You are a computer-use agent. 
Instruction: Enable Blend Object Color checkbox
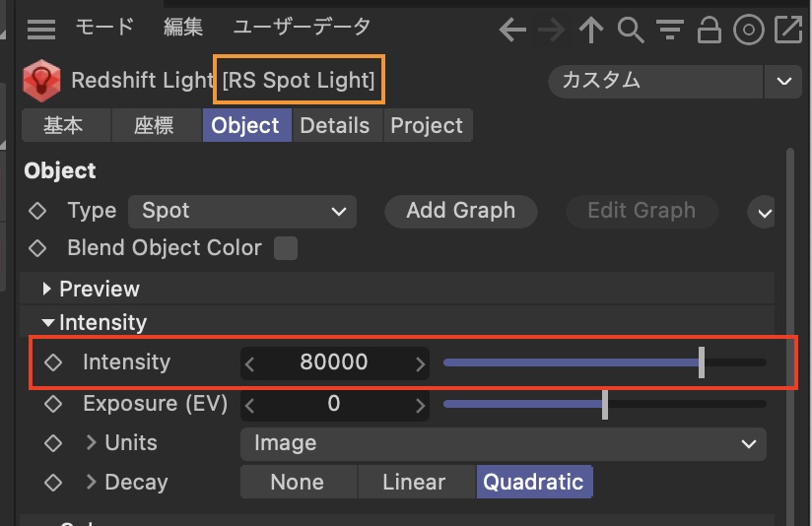285,248
